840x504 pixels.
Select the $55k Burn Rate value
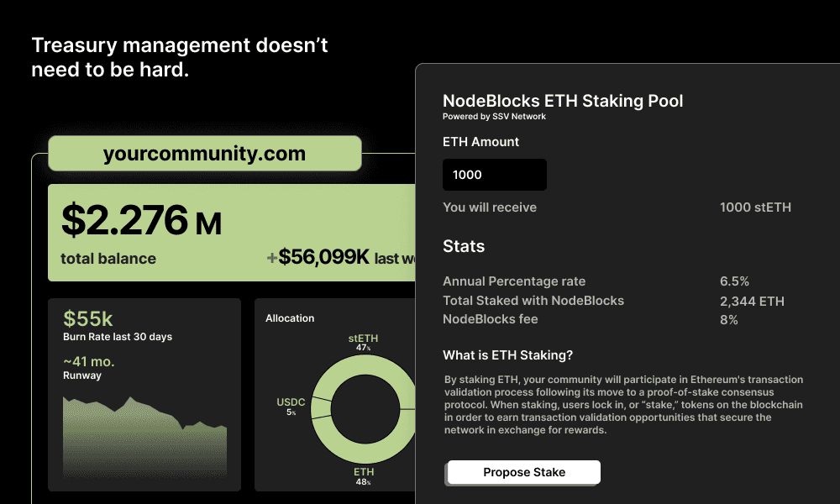[88, 318]
